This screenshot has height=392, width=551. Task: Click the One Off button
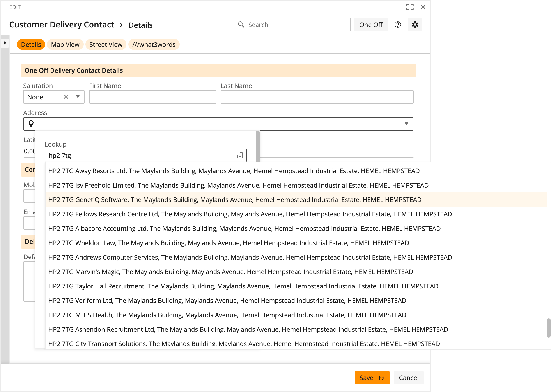(x=370, y=25)
